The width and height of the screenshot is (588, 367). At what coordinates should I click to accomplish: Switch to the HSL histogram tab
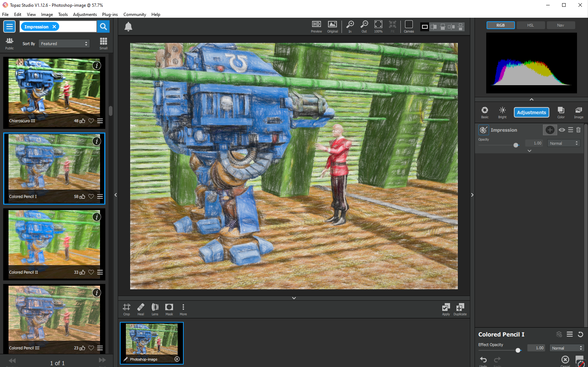click(531, 25)
